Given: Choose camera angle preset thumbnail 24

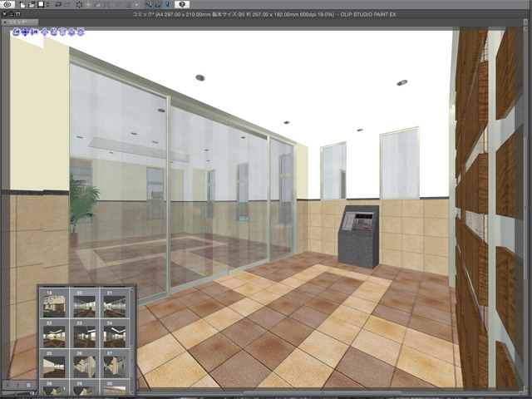Looking at the screenshot, I should point(115,334).
